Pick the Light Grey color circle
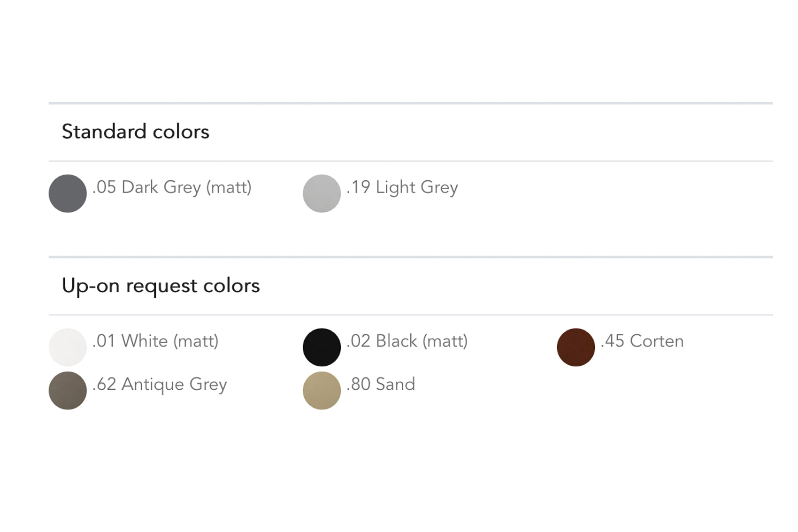The height and width of the screenshot is (532, 798). coord(322,193)
